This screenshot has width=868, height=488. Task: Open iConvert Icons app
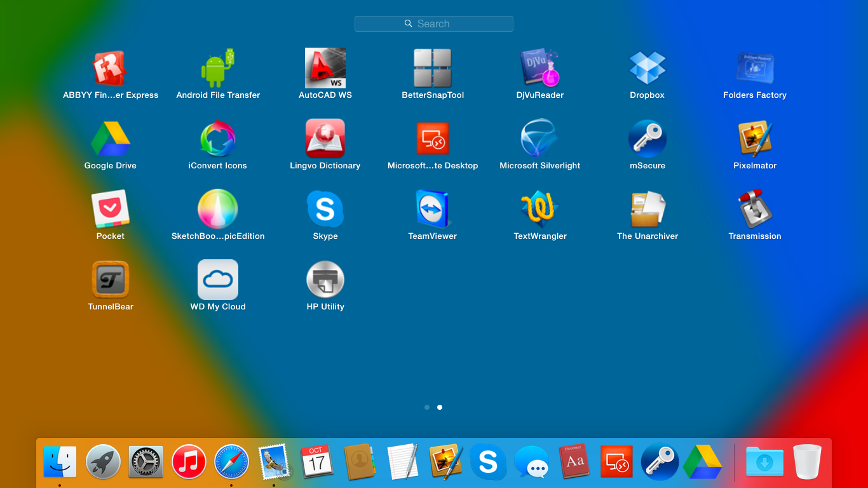point(218,139)
